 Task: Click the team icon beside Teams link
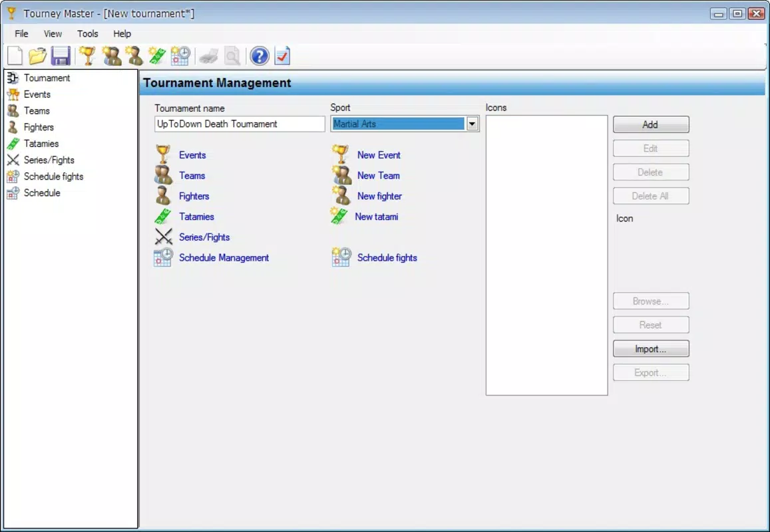[163, 175]
